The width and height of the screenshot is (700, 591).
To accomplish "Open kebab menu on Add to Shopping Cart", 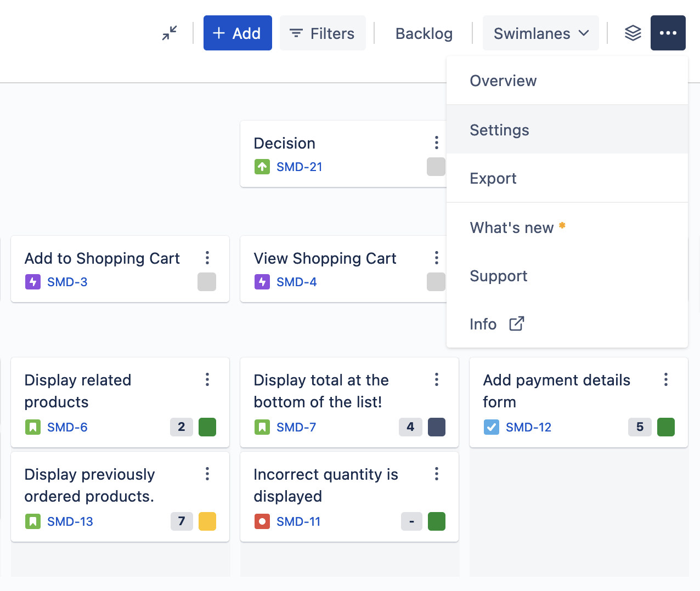I will 207,258.
